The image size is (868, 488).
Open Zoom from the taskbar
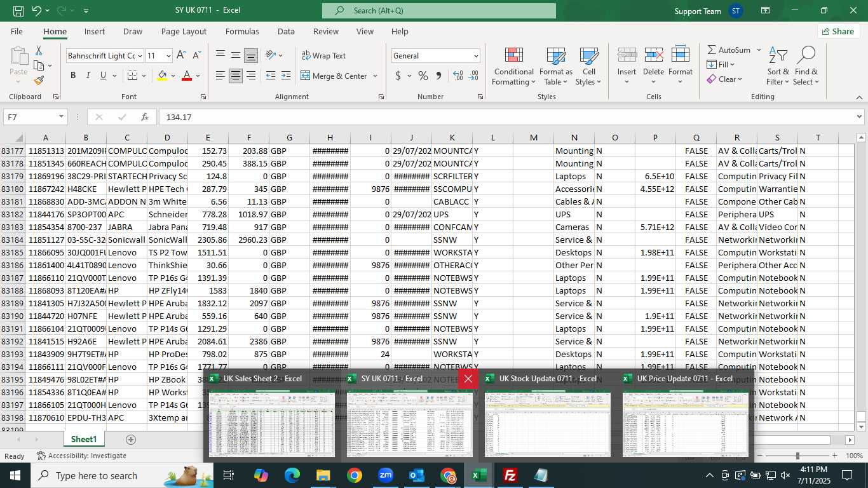click(385, 475)
